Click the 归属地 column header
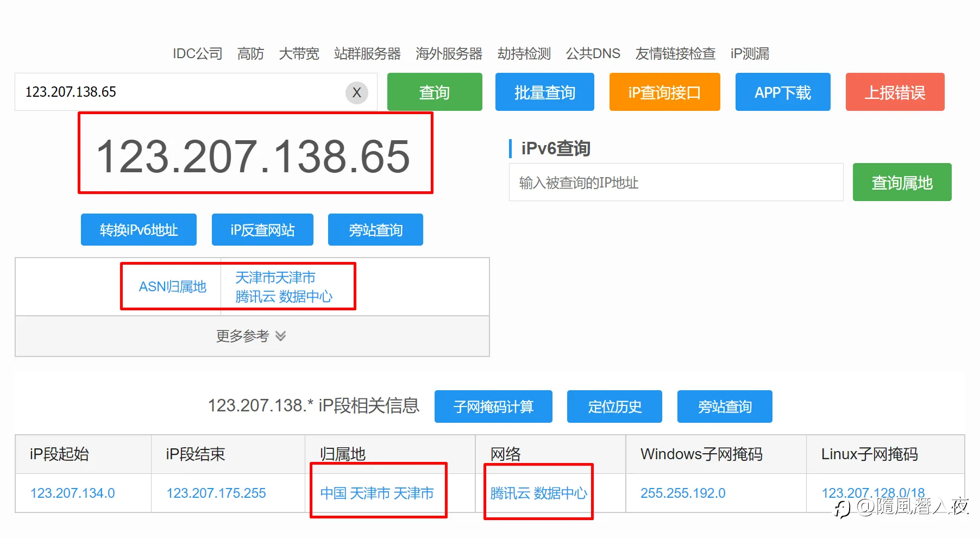This screenshot has height=538, width=980. 343,454
